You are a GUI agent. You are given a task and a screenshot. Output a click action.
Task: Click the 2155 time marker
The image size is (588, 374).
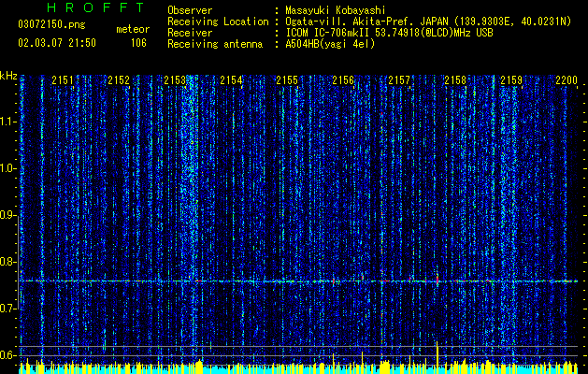point(287,80)
